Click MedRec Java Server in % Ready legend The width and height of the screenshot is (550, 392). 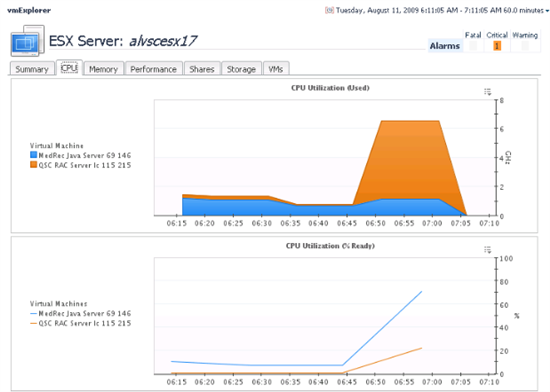pyautogui.click(x=81, y=313)
